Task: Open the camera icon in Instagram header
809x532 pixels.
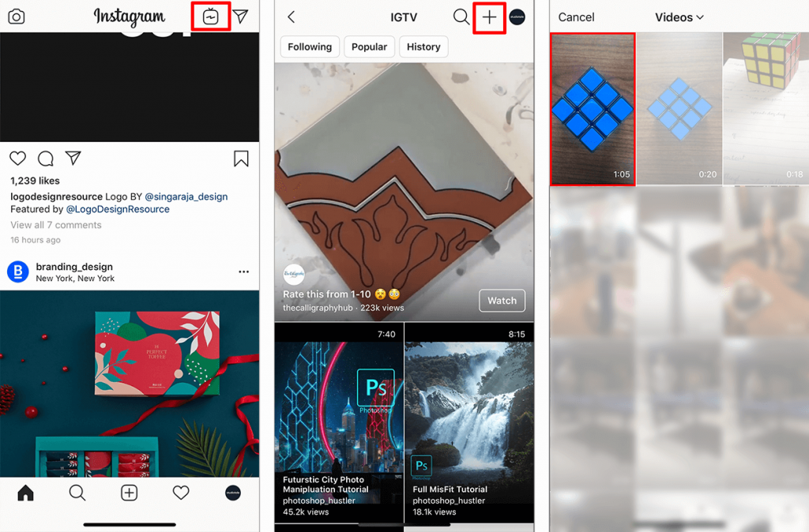Action: (x=16, y=17)
